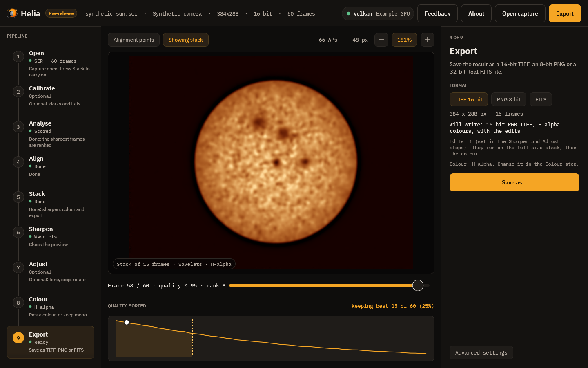This screenshot has width=588, height=368.
Task: Click the '66 APs' count text
Action: tap(328, 40)
